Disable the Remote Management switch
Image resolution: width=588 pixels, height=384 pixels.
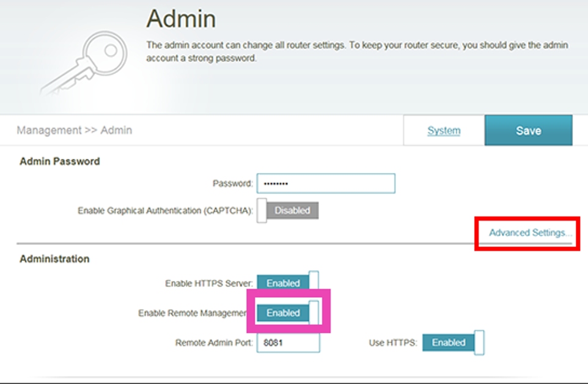coord(287,312)
